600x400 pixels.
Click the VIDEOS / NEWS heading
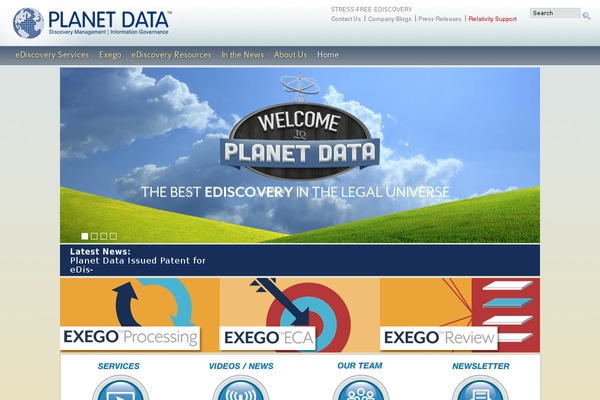(x=241, y=366)
